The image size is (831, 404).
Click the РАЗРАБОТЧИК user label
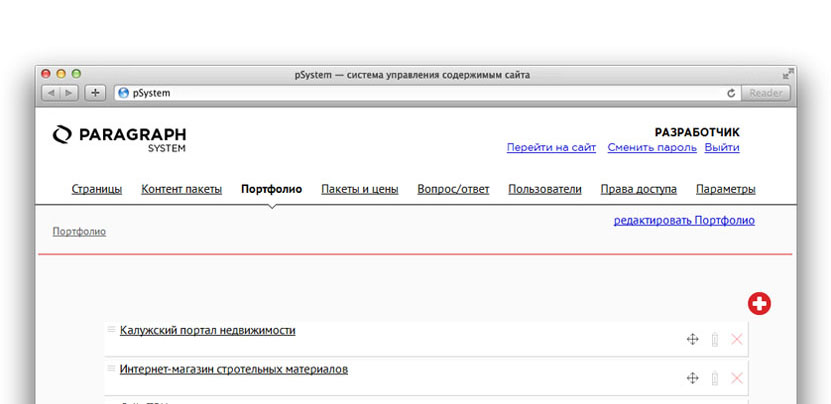pos(697,133)
